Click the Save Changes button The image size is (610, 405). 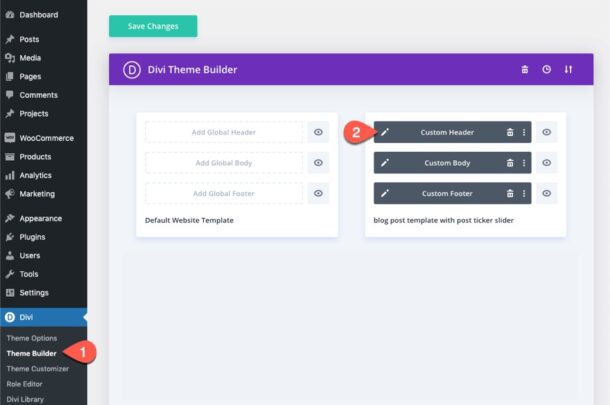(x=153, y=26)
